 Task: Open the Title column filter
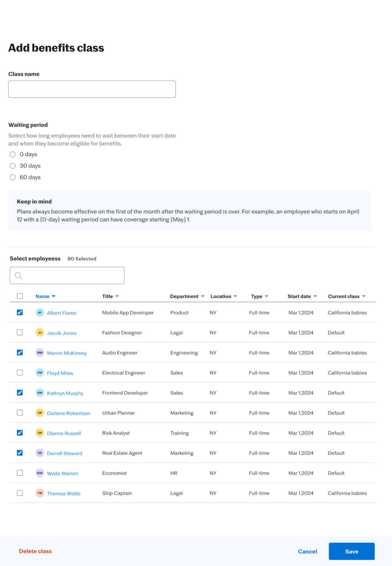click(x=117, y=296)
